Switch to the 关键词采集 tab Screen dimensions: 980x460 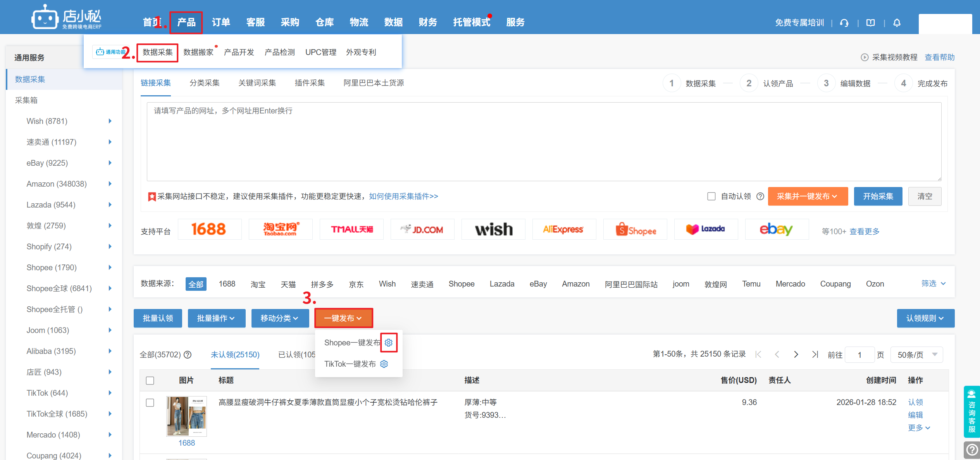(x=257, y=83)
